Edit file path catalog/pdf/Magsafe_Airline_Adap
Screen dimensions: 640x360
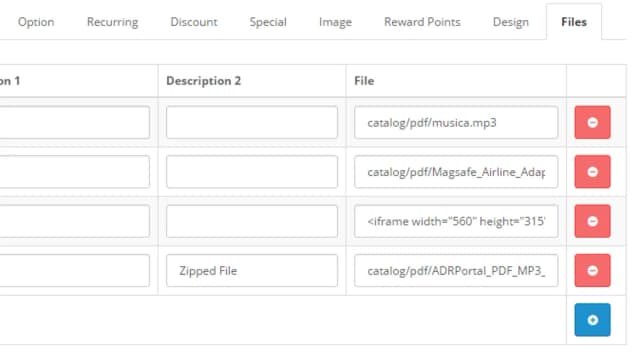[x=456, y=172]
